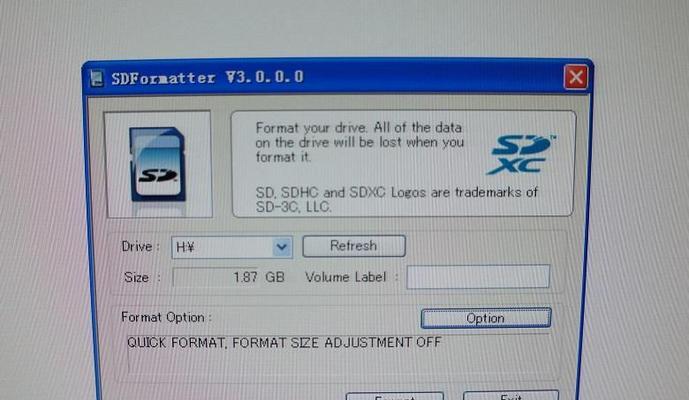The image size is (689, 400).
Task: Click the Format button at the bottom
Action: point(395,396)
